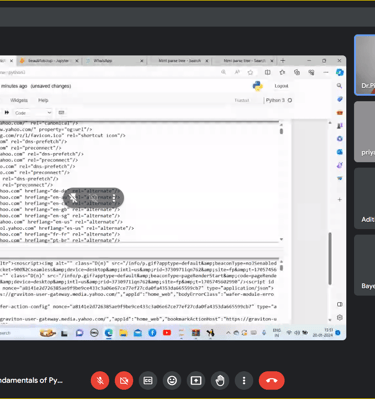Leave call with red hang-up button
This screenshot has height=399, width=375.
click(272, 380)
